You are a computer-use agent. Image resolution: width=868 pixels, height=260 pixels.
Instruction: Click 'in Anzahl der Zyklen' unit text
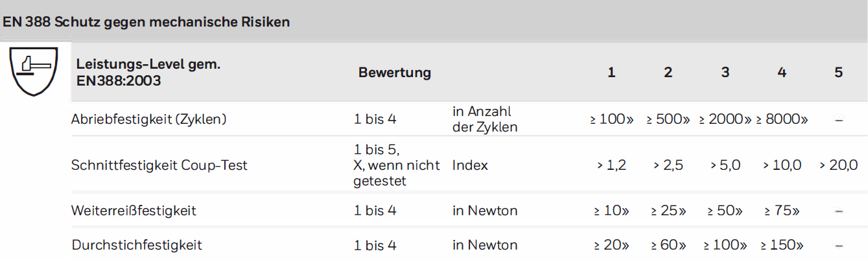[485, 119]
